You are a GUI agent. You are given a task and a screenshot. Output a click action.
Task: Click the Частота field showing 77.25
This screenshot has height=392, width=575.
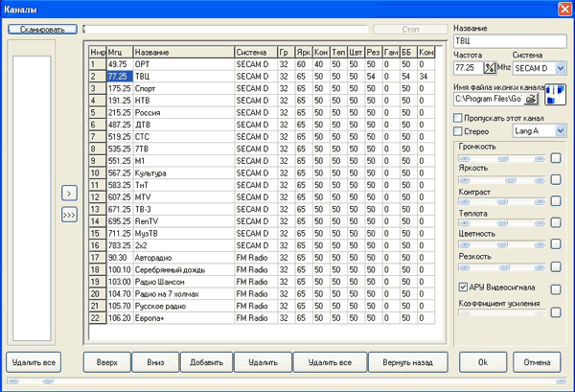469,68
